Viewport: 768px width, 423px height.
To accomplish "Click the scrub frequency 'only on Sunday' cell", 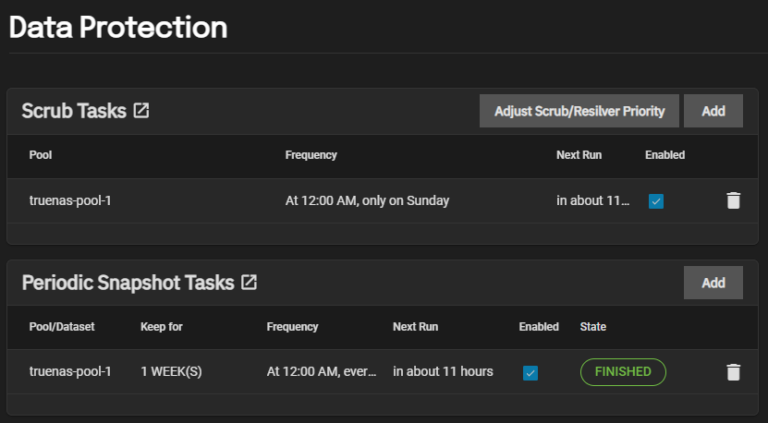I will (367, 200).
